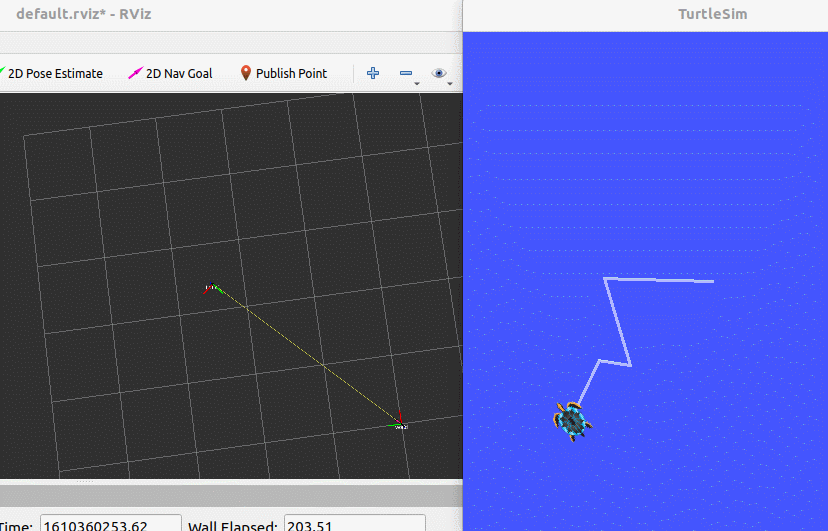This screenshot has width=828, height=531.
Task: Focus the TurtleSim window title bar
Action: [x=712, y=14]
